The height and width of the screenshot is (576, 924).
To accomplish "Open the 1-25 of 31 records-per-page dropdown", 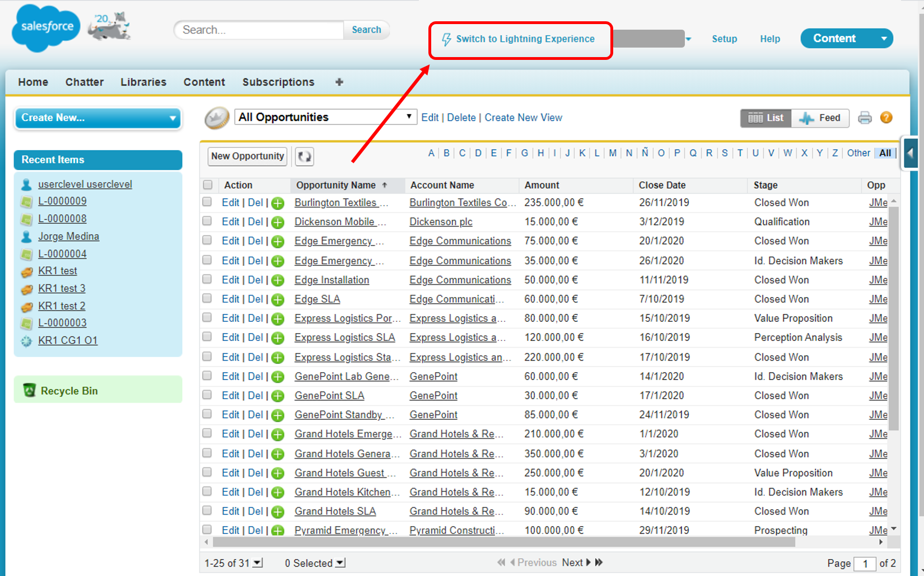I will point(258,563).
